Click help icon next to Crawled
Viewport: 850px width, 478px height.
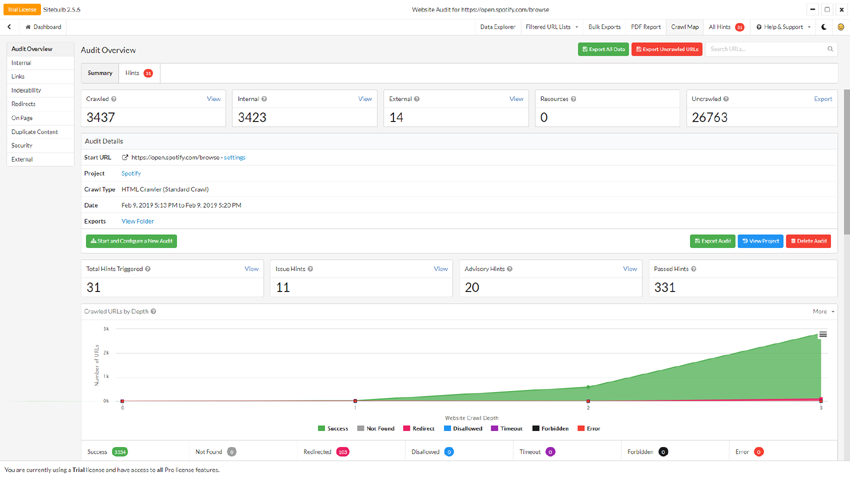coord(114,99)
